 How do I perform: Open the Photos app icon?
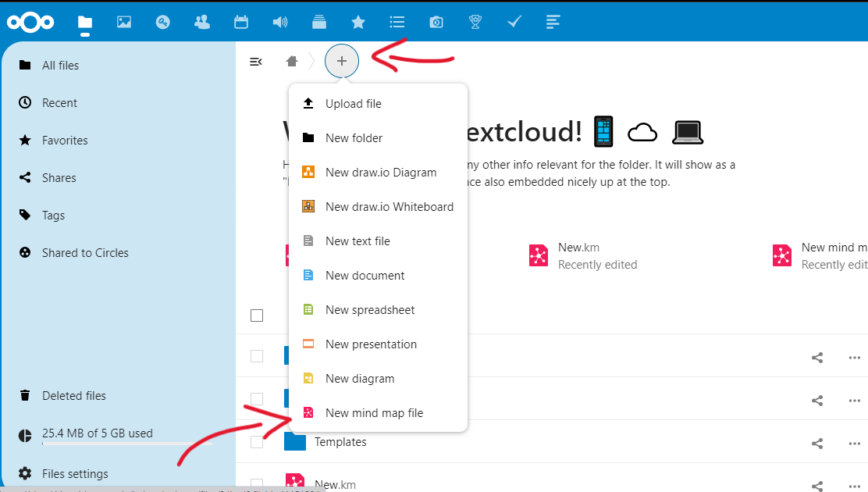[123, 22]
